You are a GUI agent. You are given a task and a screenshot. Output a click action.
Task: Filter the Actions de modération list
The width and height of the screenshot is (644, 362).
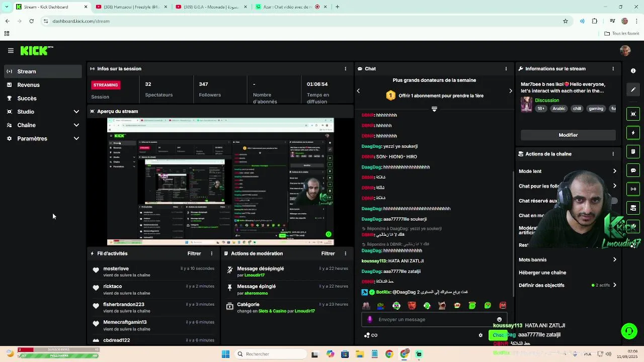click(x=328, y=254)
